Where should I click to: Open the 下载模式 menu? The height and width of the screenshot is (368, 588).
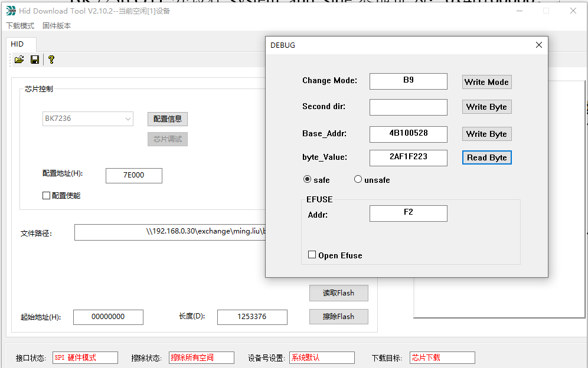[x=20, y=26]
